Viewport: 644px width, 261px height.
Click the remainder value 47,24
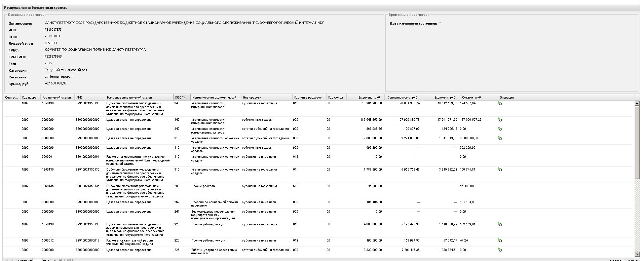(464, 240)
